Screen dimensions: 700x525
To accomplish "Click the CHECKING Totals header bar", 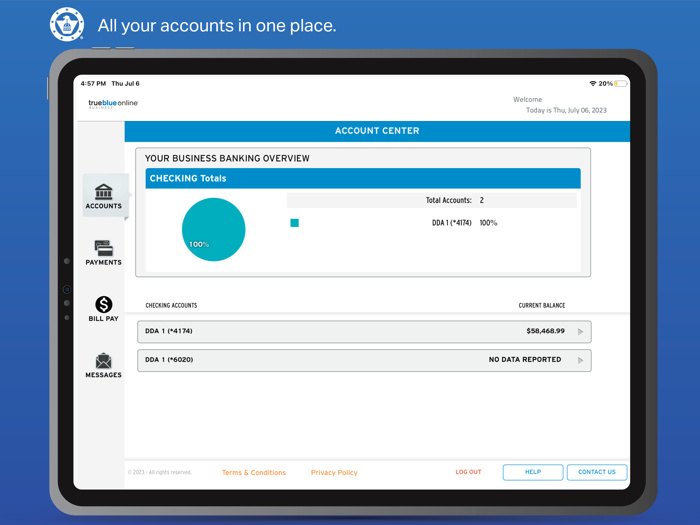I will click(363, 178).
